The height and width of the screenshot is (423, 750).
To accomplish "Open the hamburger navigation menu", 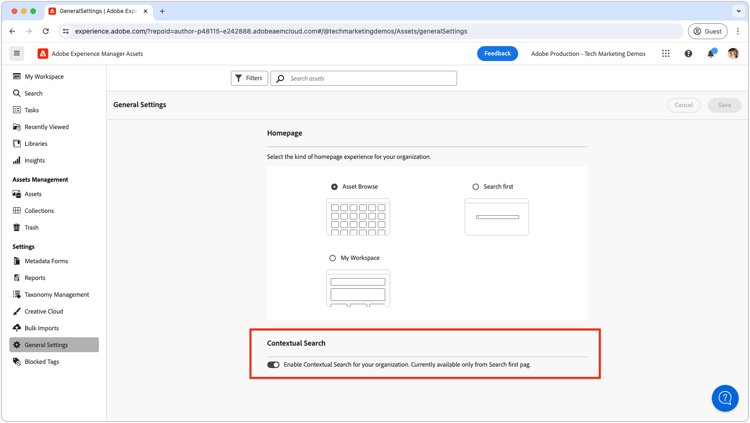I will click(17, 54).
